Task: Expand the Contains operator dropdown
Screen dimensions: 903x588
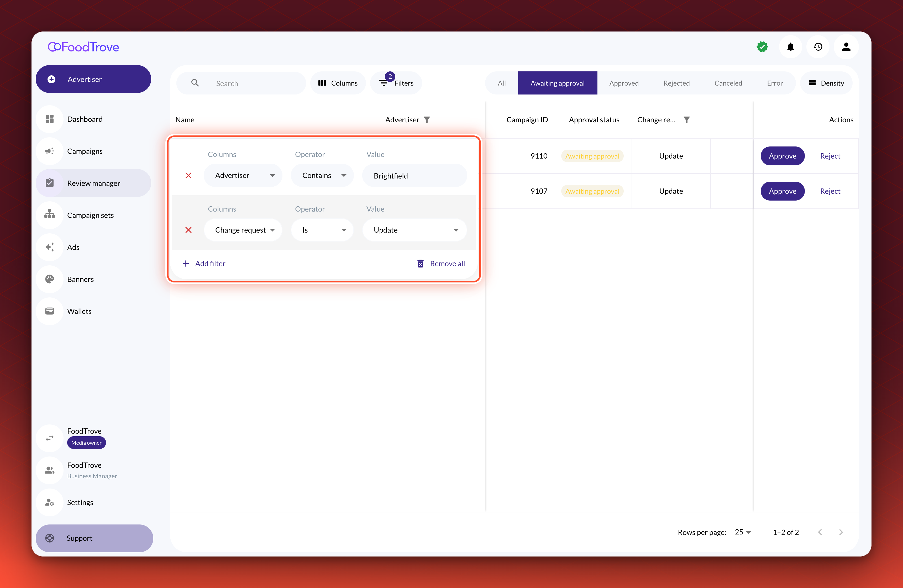Action: pos(323,175)
